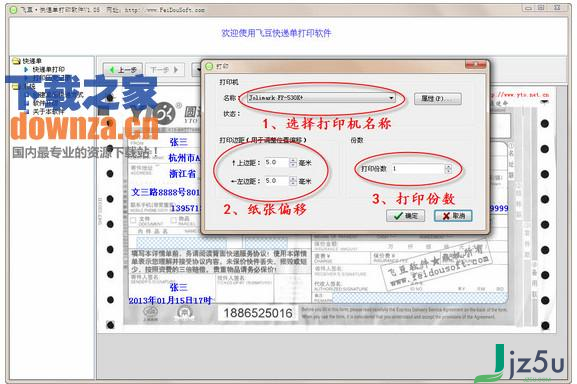Click the 欢迎使用飞豆快递单打印软件 heading
Viewport: 577px width, 384px height.
276,33
